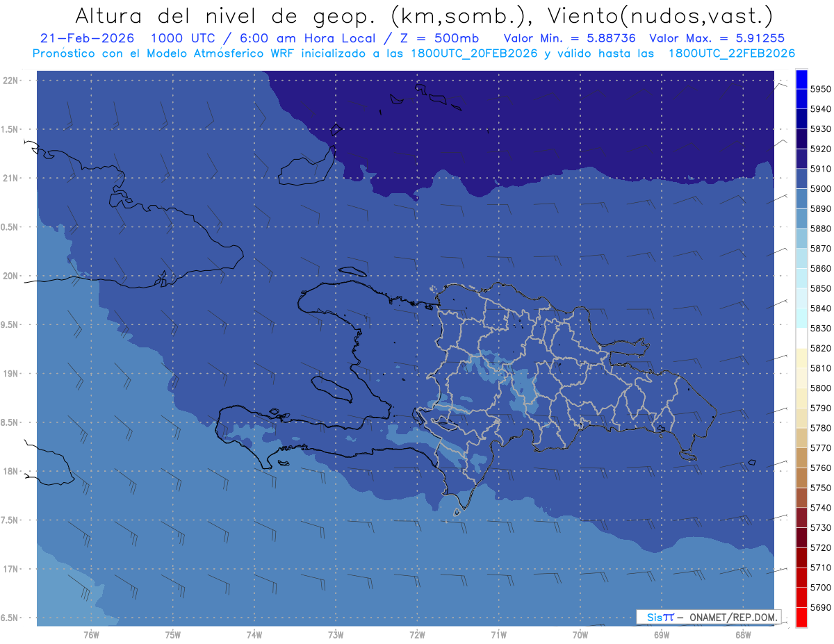
Task: Click the '5690' colorbar value
Action: coord(820,607)
